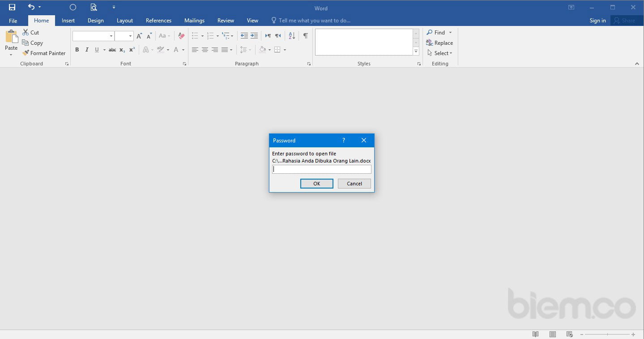This screenshot has height=339, width=644.
Task: Click the Sort A-Z icon
Action: (x=292, y=36)
